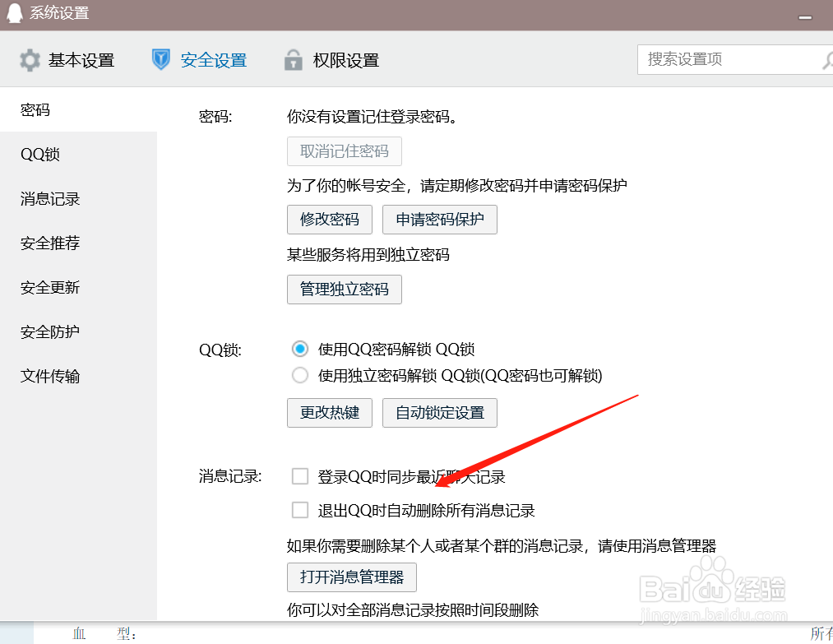Image resolution: width=833 pixels, height=644 pixels.
Task: Click the 密码: section label
Action: point(215,116)
